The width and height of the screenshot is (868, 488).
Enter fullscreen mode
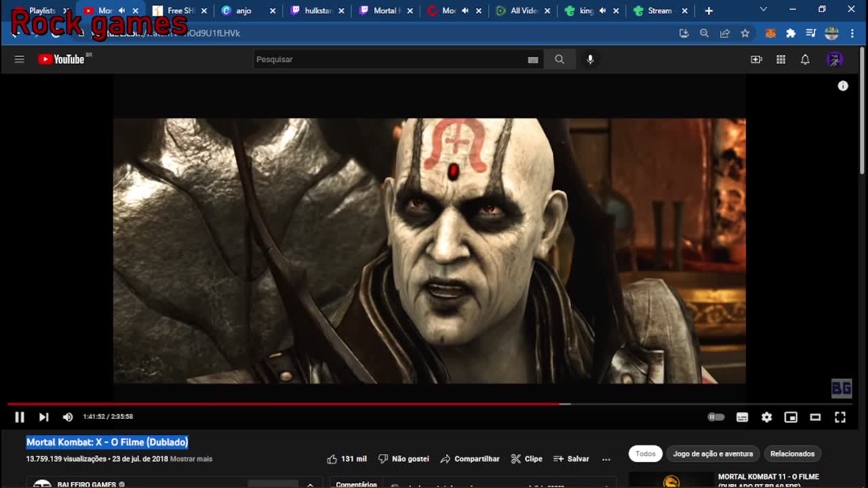(840, 418)
